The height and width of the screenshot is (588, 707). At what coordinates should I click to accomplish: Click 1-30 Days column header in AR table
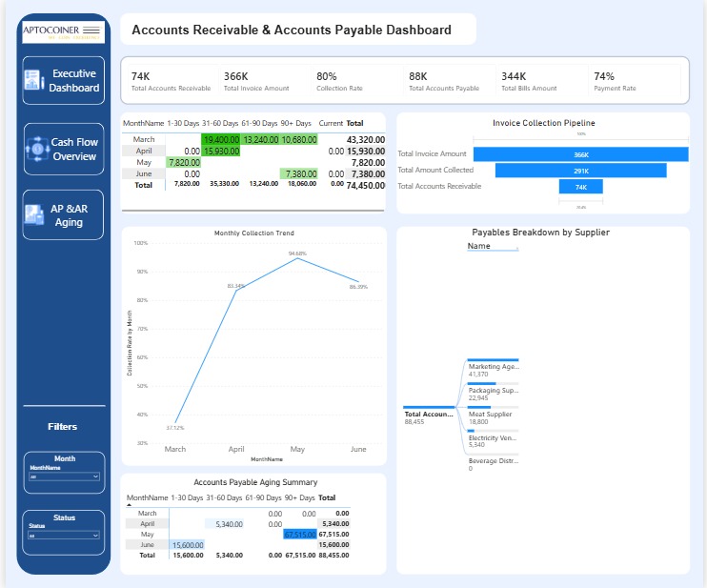183,123
